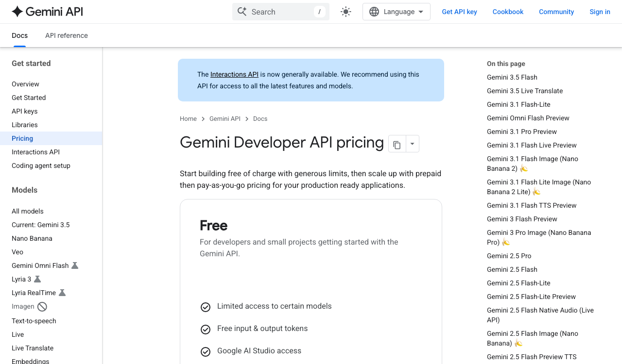Open the Cookbook link
Viewport: 622px width, 364px height.
pyautogui.click(x=508, y=12)
